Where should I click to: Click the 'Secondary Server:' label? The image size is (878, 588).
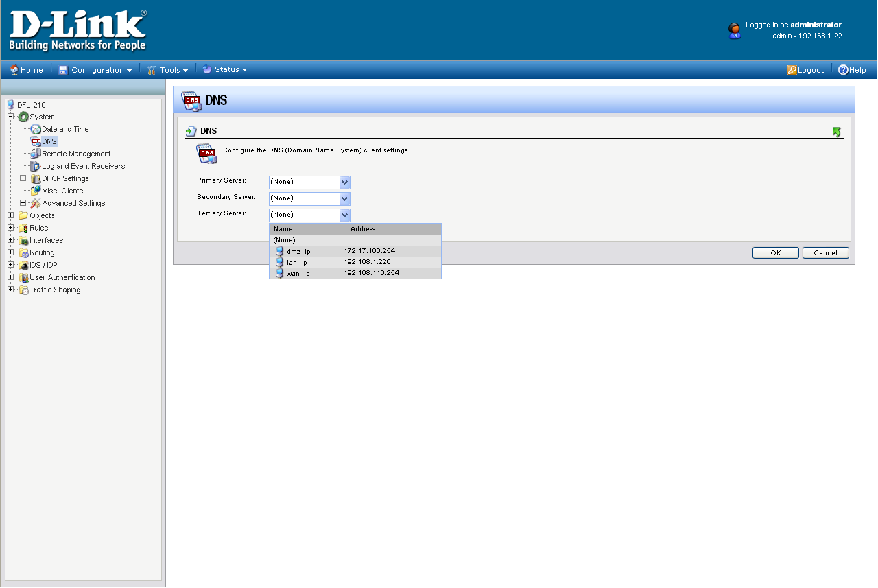click(226, 197)
